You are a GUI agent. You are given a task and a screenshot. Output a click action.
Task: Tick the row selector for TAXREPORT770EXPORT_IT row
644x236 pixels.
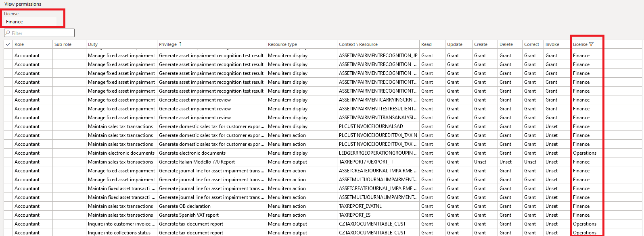coord(8,162)
